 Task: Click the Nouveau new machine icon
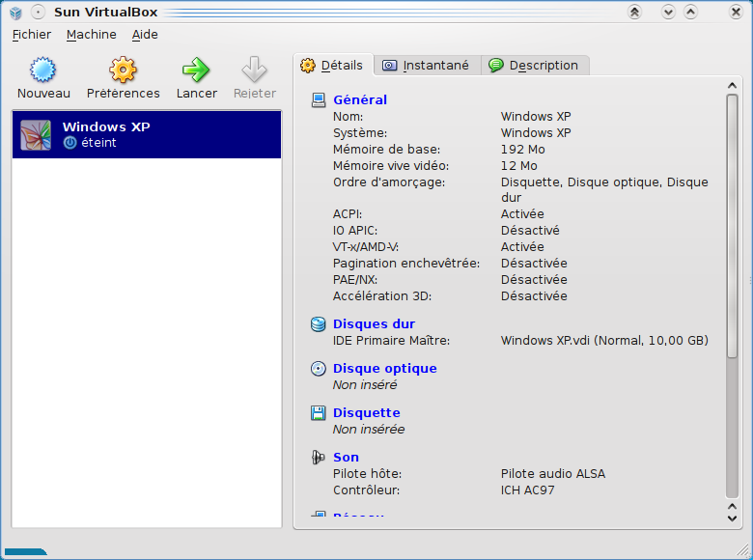[43, 70]
